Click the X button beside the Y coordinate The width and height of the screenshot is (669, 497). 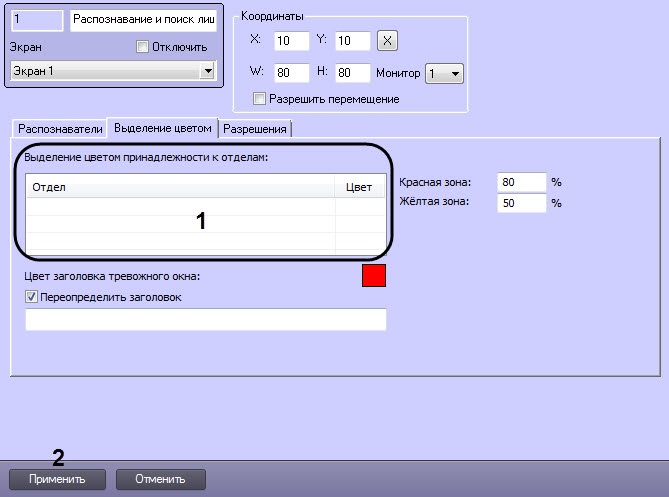point(389,41)
